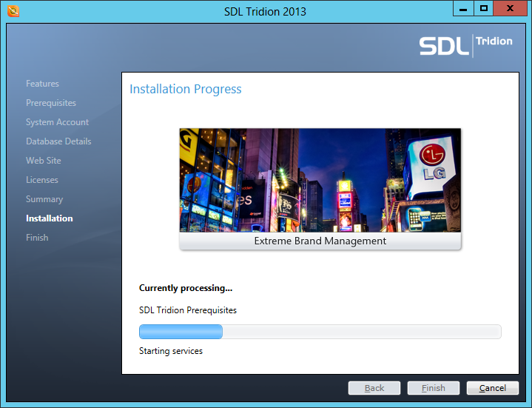
Task: Select Database Details in sidebar
Action: 58,141
